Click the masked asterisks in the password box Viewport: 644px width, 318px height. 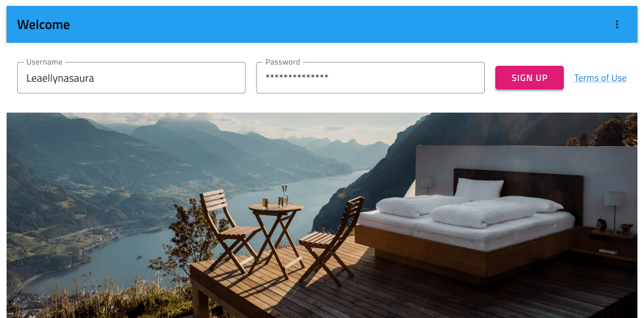pyautogui.click(x=297, y=77)
